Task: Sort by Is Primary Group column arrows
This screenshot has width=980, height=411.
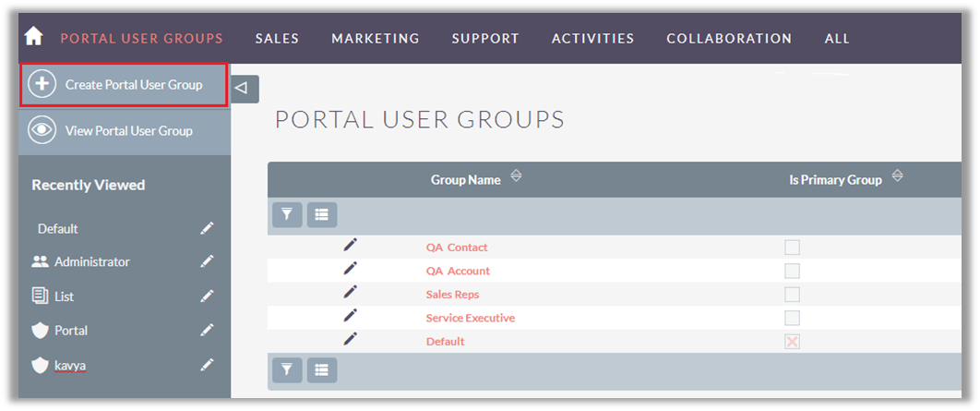Action: click(897, 177)
